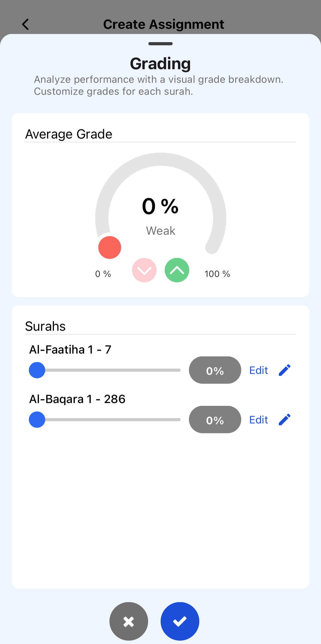Click the Al-Faatiha 0% grade badge
Image resolution: width=321 pixels, height=644 pixels.
215,370
